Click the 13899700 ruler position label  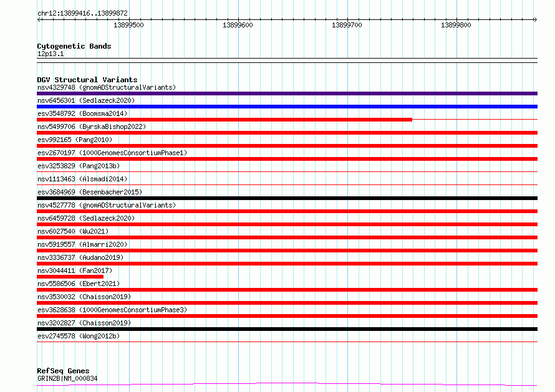coord(347,25)
